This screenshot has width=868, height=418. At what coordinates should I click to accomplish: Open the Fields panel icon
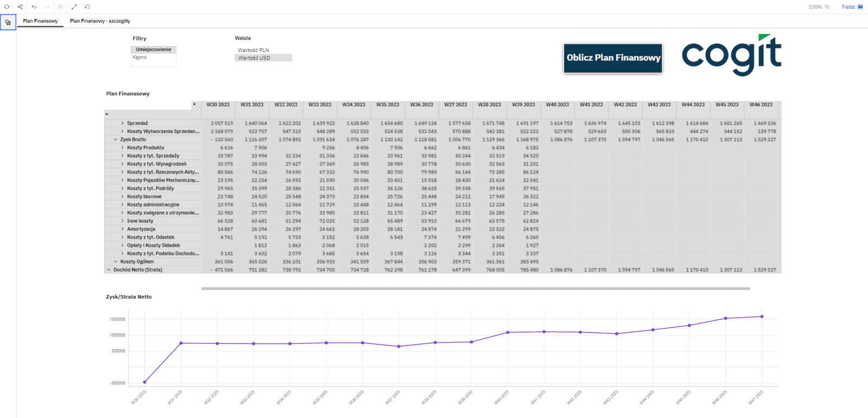(x=860, y=7)
